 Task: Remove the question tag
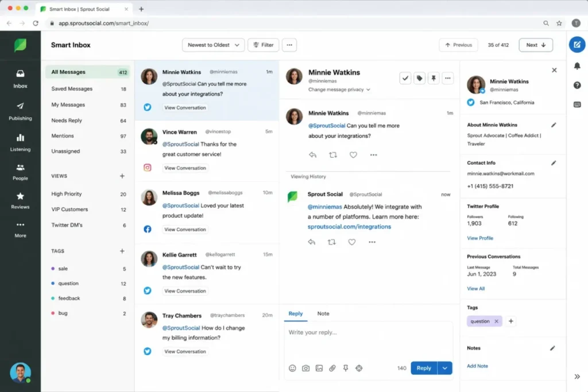tap(496, 321)
